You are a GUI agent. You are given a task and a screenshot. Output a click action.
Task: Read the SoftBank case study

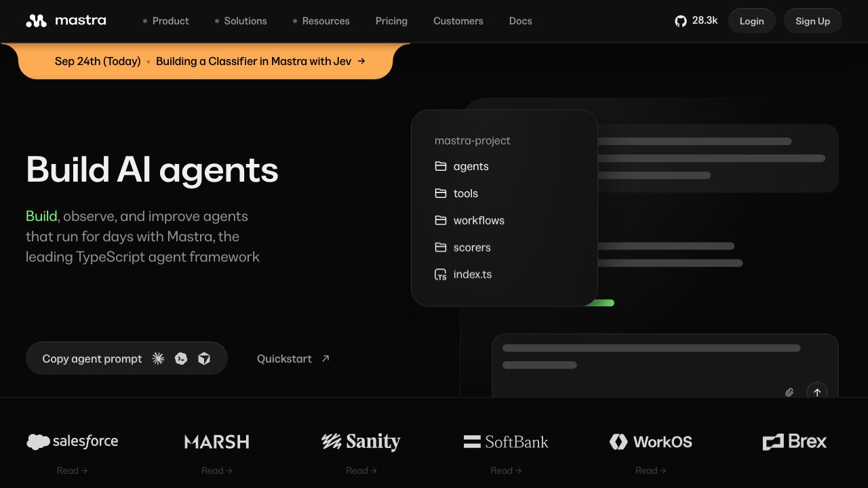[506, 470]
